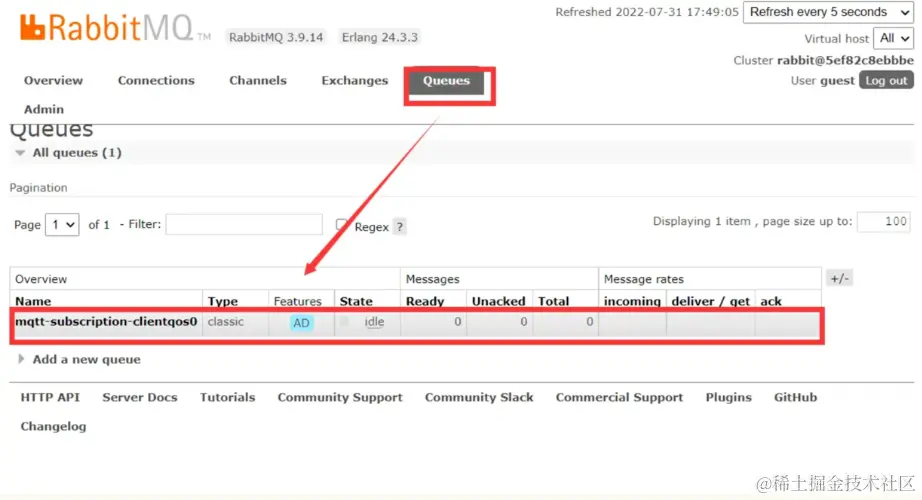Viewport: 922px width, 500px height.
Task: Follow the Community Support link
Action: pyautogui.click(x=340, y=398)
